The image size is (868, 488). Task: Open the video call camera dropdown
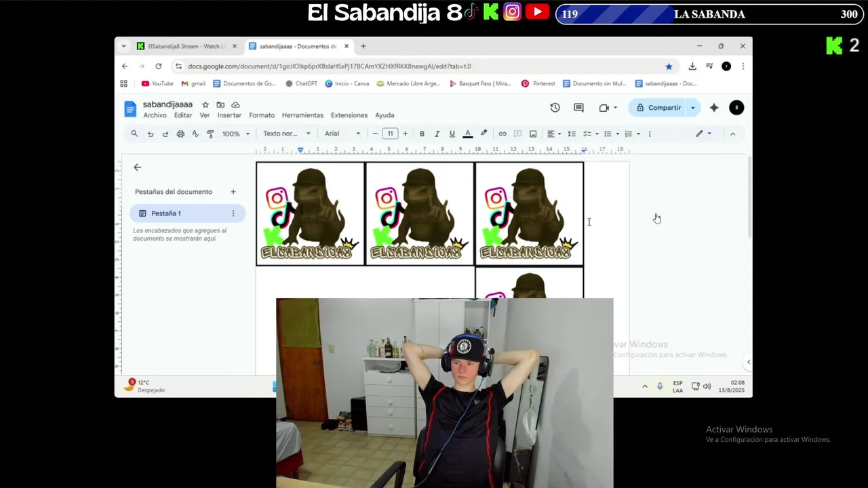pyautogui.click(x=608, y=108)
